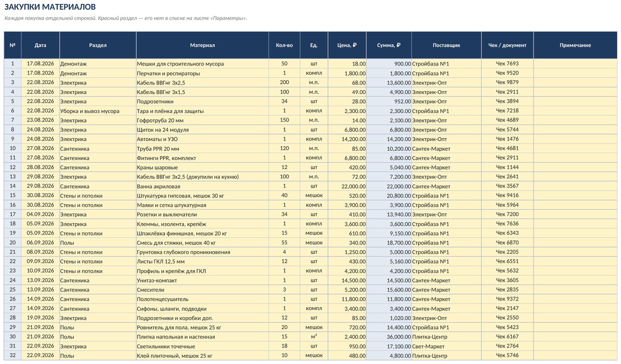Click cell «Смесь для стяжки, мешок 40 кг»
621x364 pixels.
pyautogui.click(x=202, y=242)
